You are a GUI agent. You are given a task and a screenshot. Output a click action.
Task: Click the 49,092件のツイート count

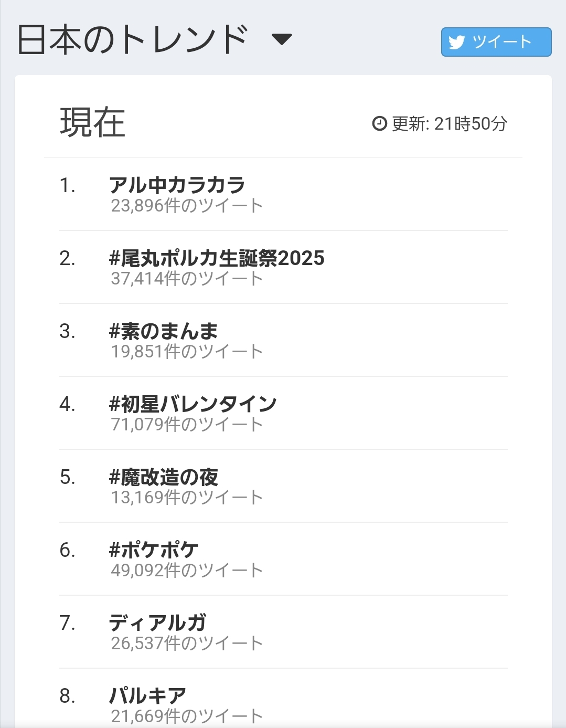pos(187,571)
